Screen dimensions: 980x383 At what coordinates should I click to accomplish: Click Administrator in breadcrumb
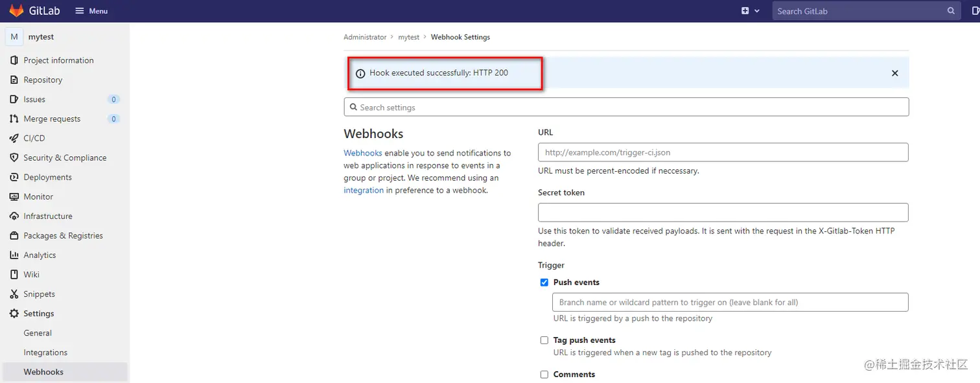pos(365,37)
